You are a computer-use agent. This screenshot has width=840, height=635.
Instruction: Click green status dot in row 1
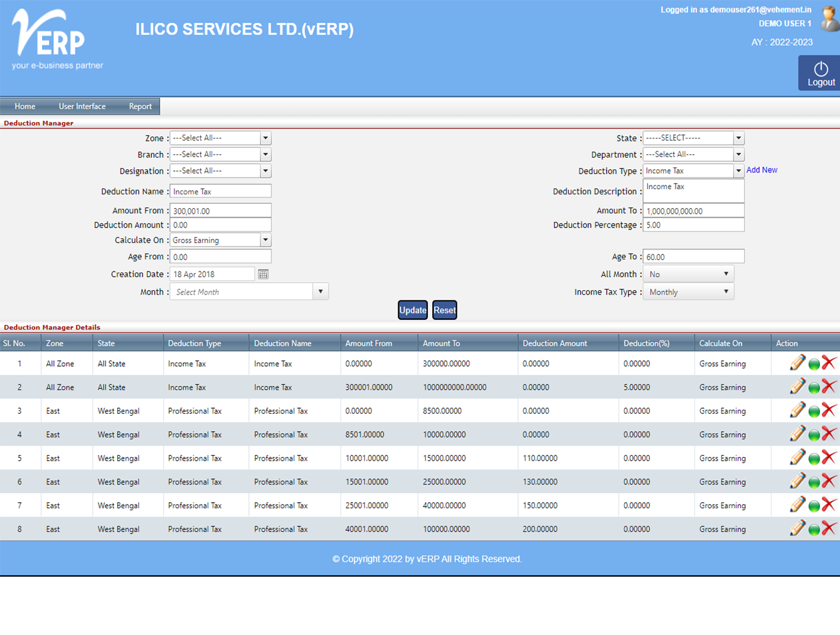coord(814,364)
